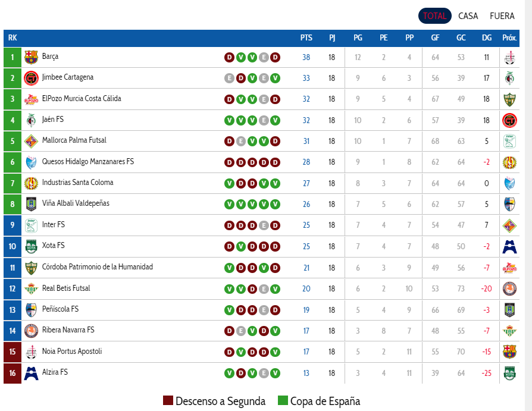Open Quesos Hidalgo Manzanares FS link
Screen dimensions: 532x411
pos(88,161)
